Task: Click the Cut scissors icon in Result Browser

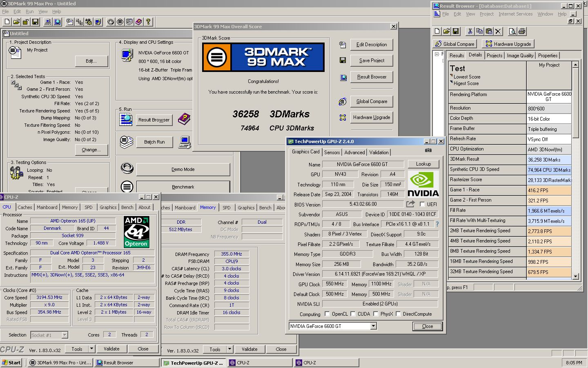Action: pyautogui.click(x=470, y=31)
